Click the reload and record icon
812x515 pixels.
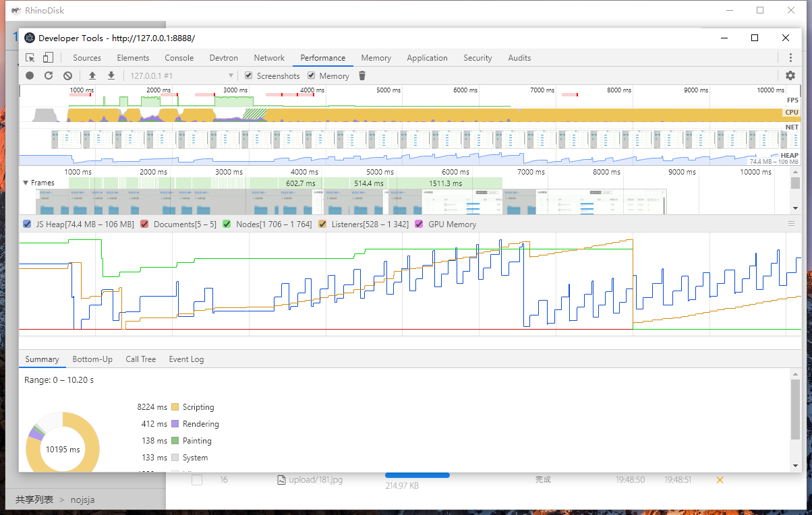click(49, 76)
